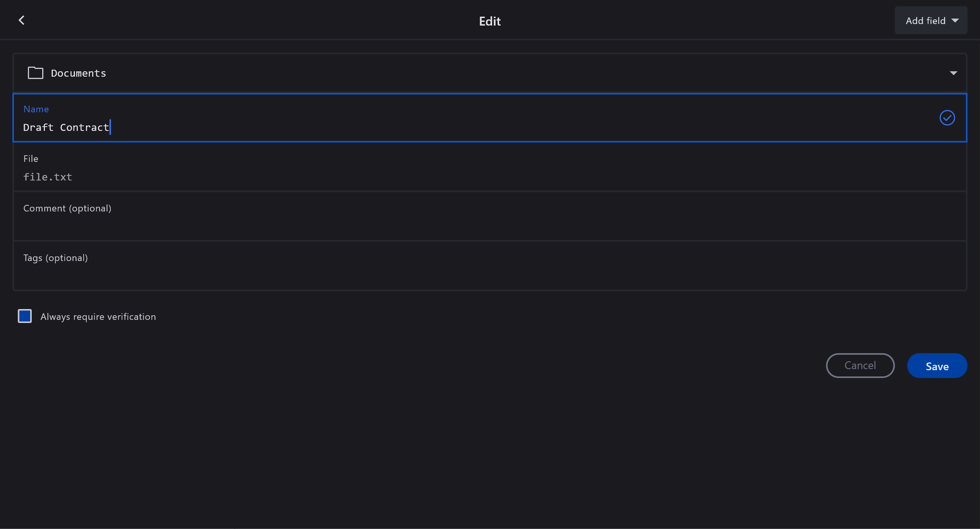Click the Edit page title

point(489,21)
